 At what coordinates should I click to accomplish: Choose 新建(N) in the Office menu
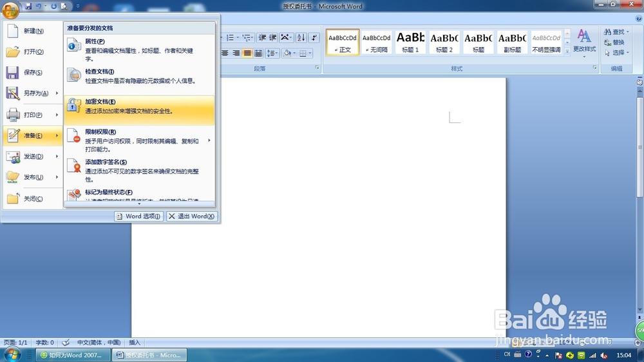click(33, 31)
